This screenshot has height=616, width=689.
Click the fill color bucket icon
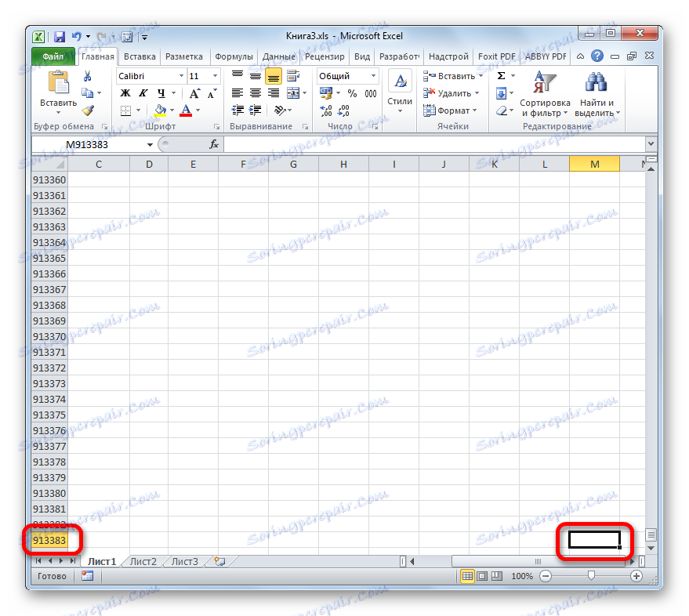tap(160, 111)
